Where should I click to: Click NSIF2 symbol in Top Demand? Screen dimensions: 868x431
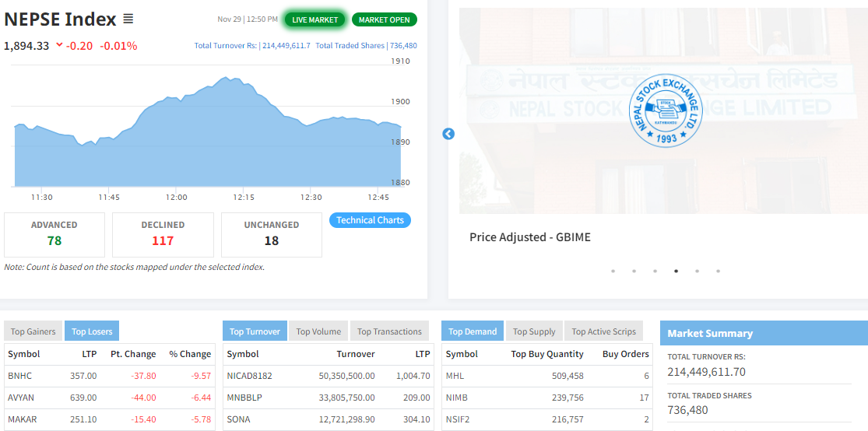tap(458, 420)
